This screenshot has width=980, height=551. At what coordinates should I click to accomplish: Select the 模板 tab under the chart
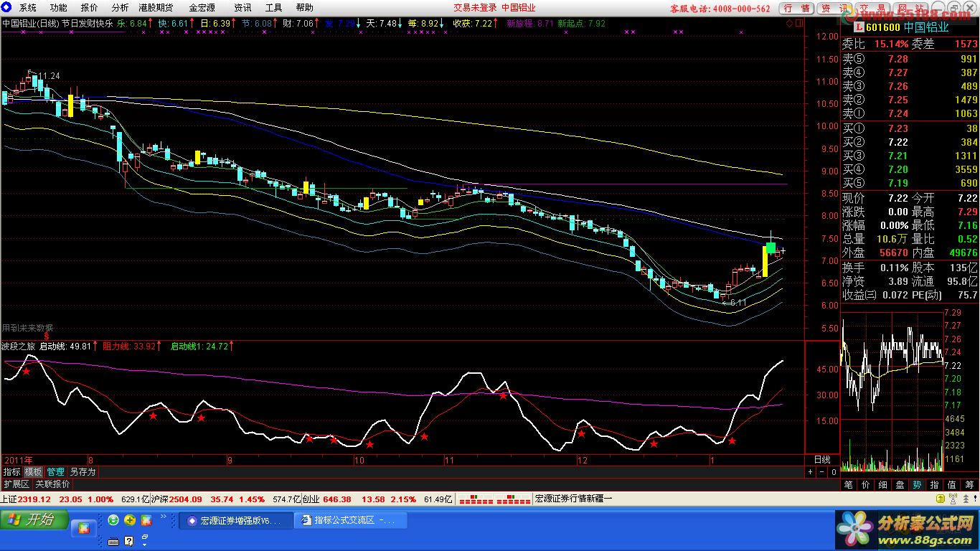tap(33, 472)
